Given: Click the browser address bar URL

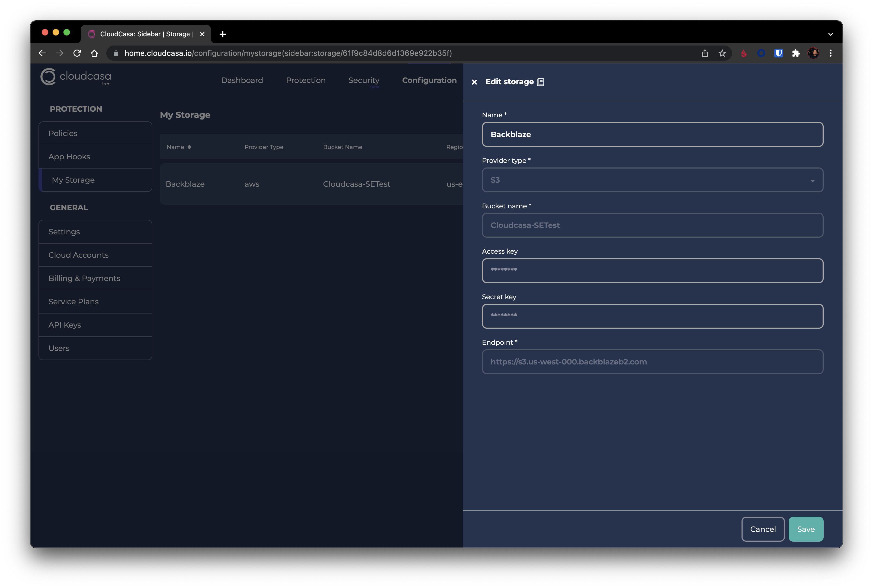Looking at the screenshot, I should click(288, 53).
